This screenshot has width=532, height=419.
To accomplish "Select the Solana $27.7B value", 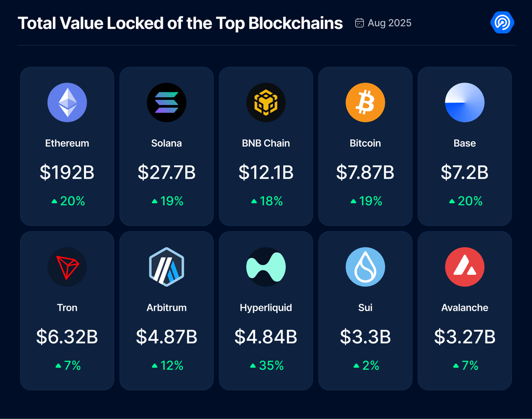I will (x=167, y=172).
